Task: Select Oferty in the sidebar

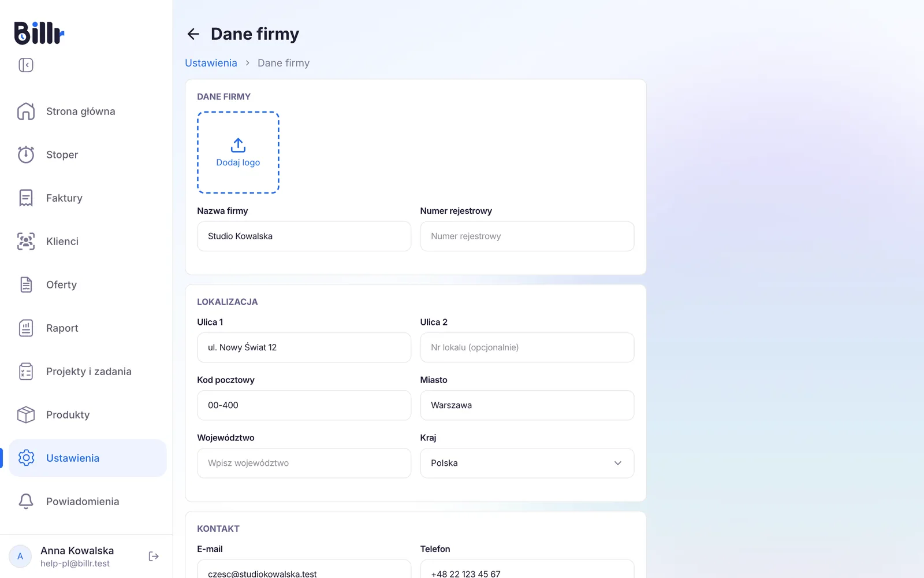Action: [x=87, y=284]
